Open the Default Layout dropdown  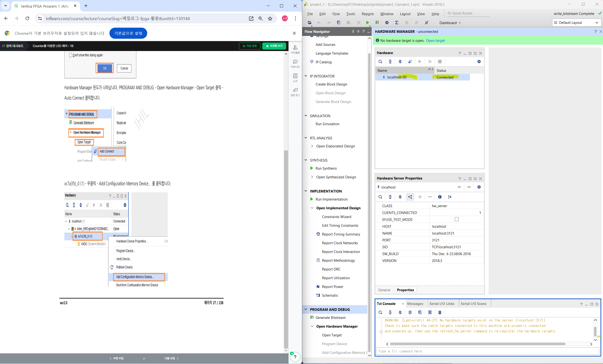coord(576,22)
